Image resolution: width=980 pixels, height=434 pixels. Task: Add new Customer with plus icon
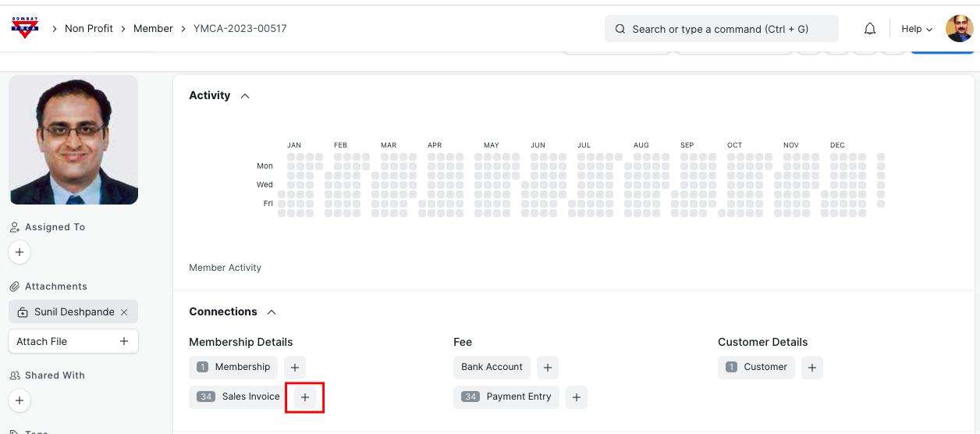tap(811, 368)
